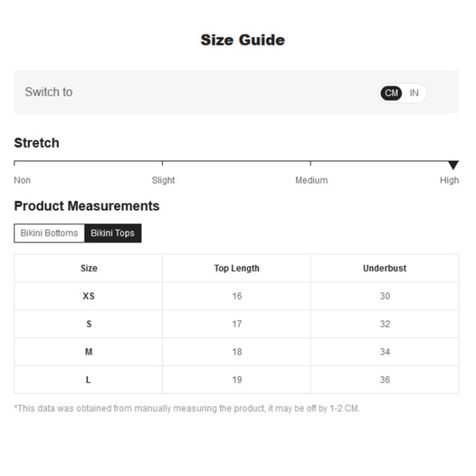
Task: Click the Size Guide heading
Action: tap(242, 40)
